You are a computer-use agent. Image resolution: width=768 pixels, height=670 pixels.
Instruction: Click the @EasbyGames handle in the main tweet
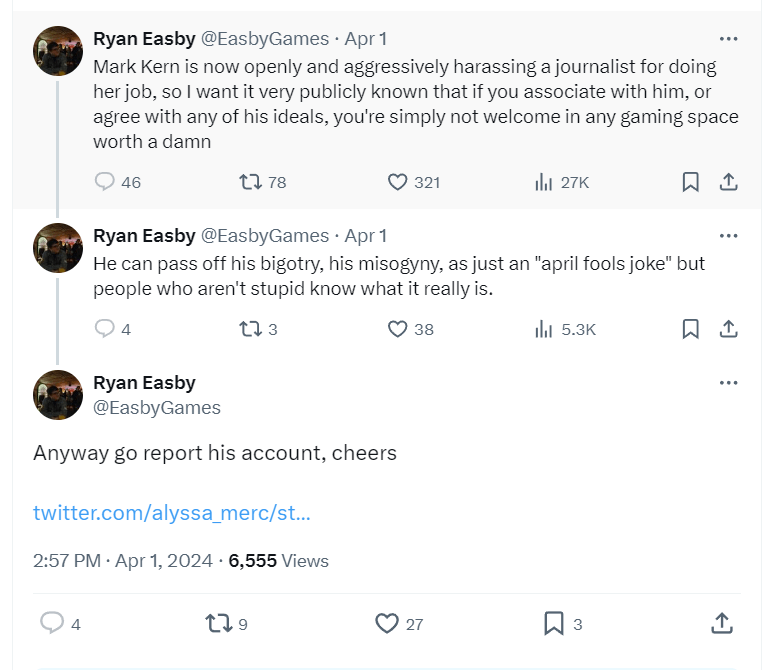coord(157,408)
